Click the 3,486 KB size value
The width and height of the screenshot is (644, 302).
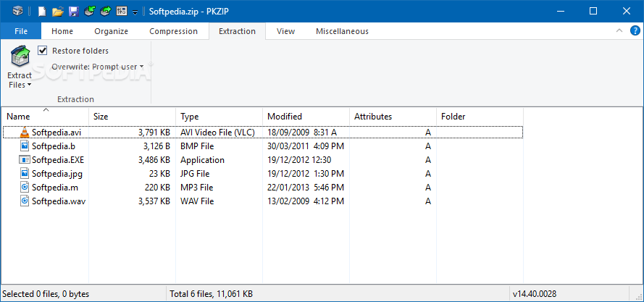pos(154,160)
